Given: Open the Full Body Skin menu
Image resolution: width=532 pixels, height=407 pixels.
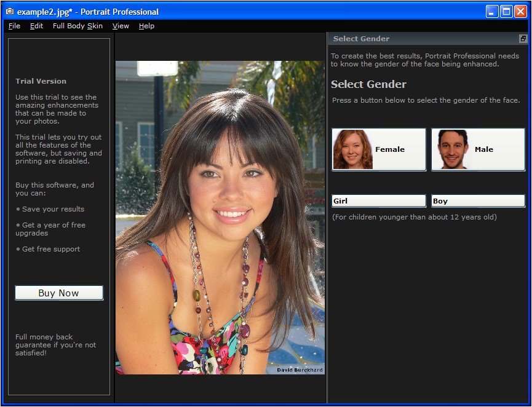Looking at the screenshot, I should click(x=77, y=26).
